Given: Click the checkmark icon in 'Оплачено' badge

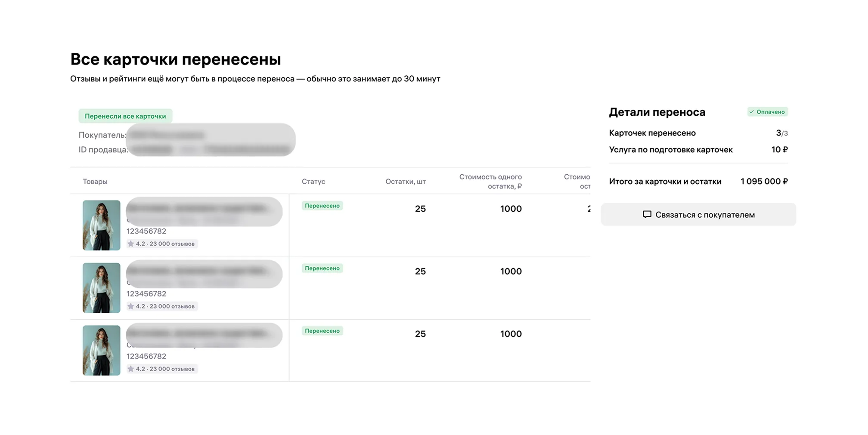Looking at the screenshot, I should (751, 112).
